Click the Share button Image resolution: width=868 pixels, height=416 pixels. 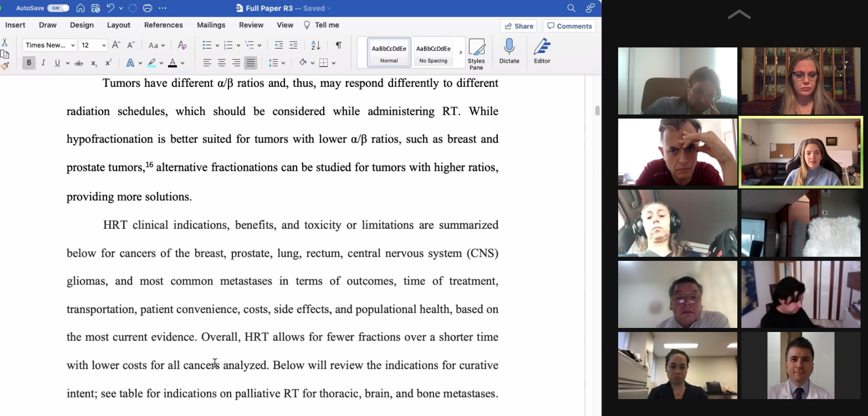[519, 25]
